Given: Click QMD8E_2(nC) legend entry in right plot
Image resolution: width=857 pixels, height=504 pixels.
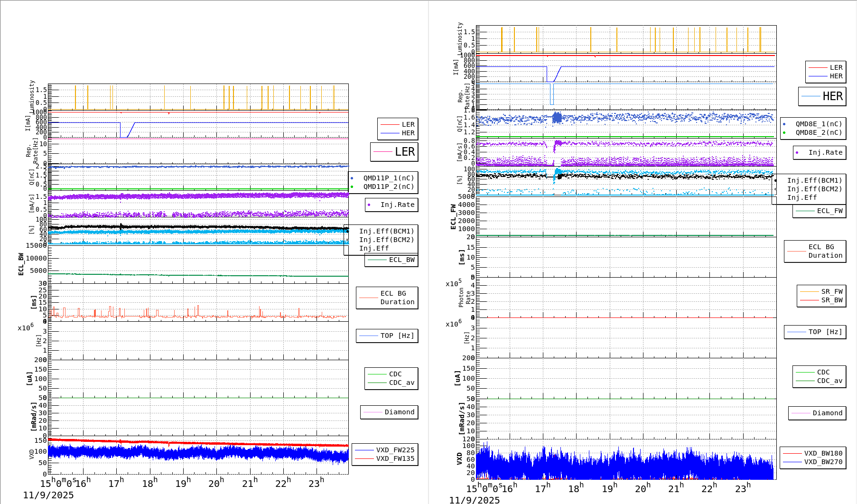Looking at the screenshot, I should 818,132.
